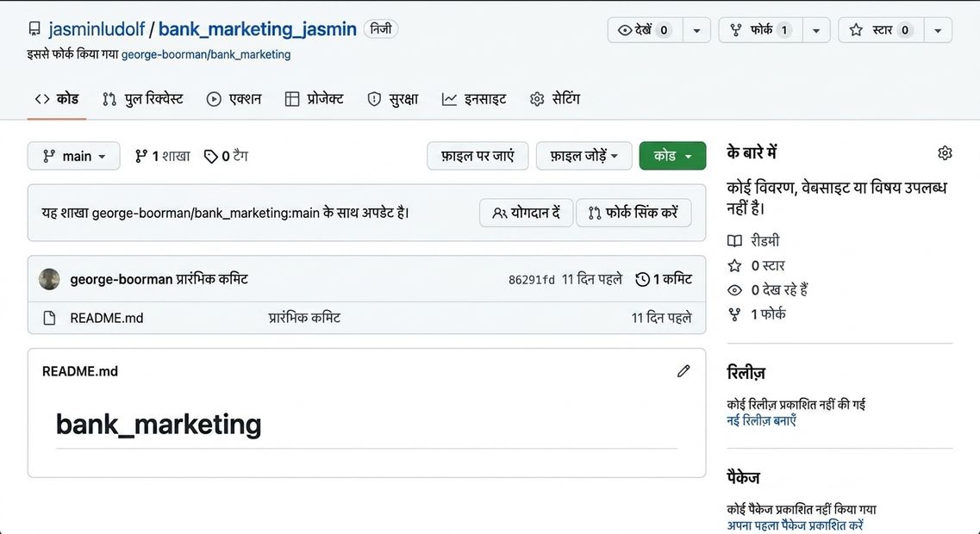Open george-boorman commit author link
The image size is (980, 534).
tap(122, 279)
